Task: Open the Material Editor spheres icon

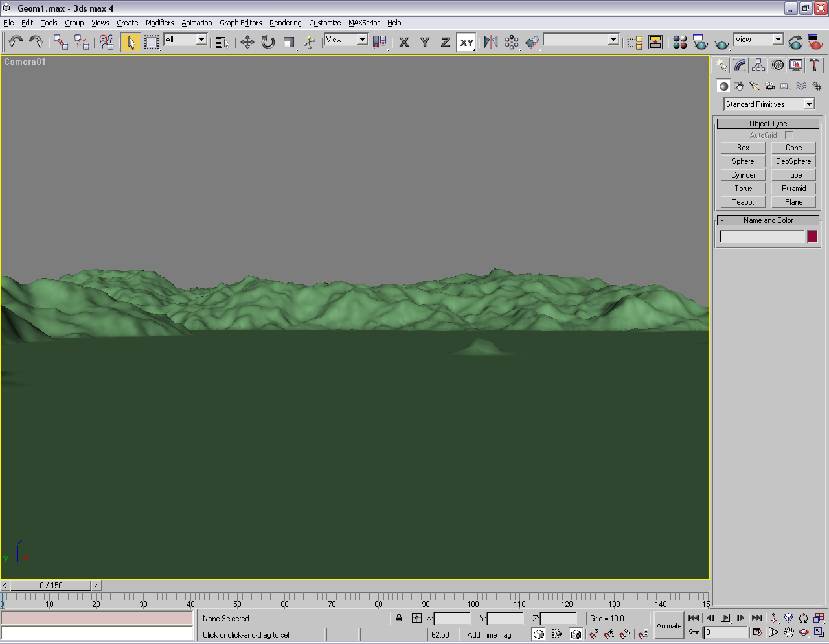Action: pos(679,43)
